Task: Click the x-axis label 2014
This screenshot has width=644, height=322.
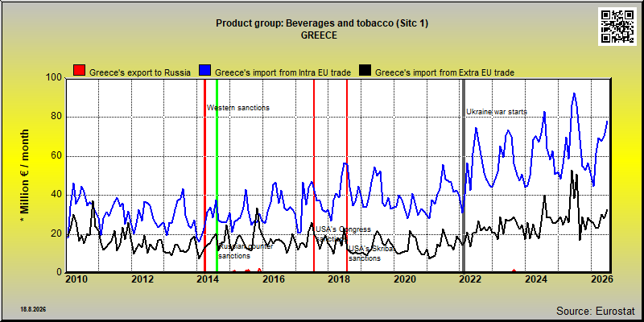Action: (x=208, y=279)
